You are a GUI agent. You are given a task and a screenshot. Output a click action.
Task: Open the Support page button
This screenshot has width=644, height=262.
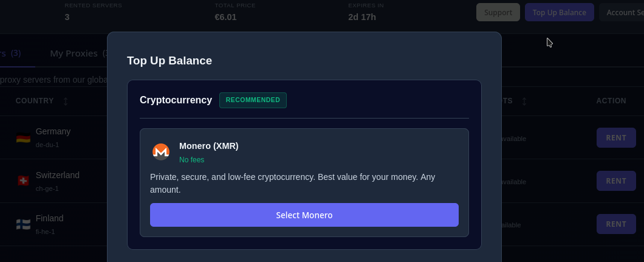(498, 12)
